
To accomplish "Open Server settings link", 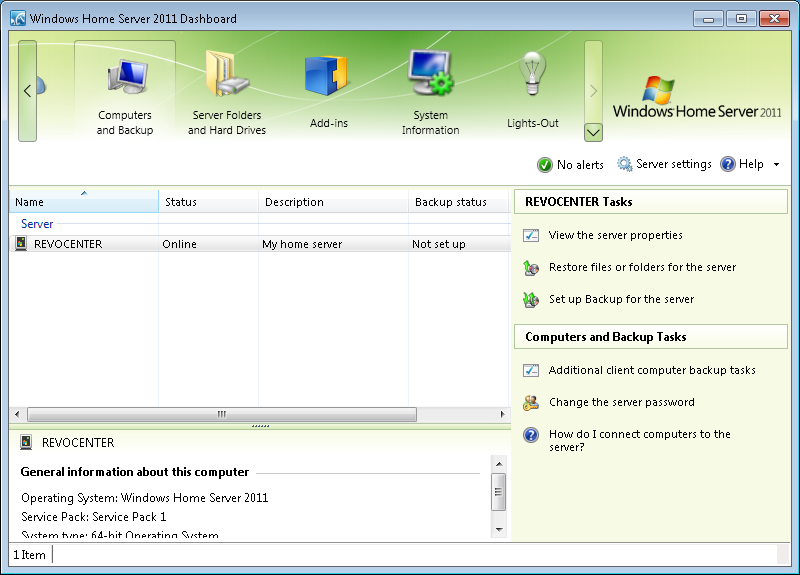I will point(673,164).
